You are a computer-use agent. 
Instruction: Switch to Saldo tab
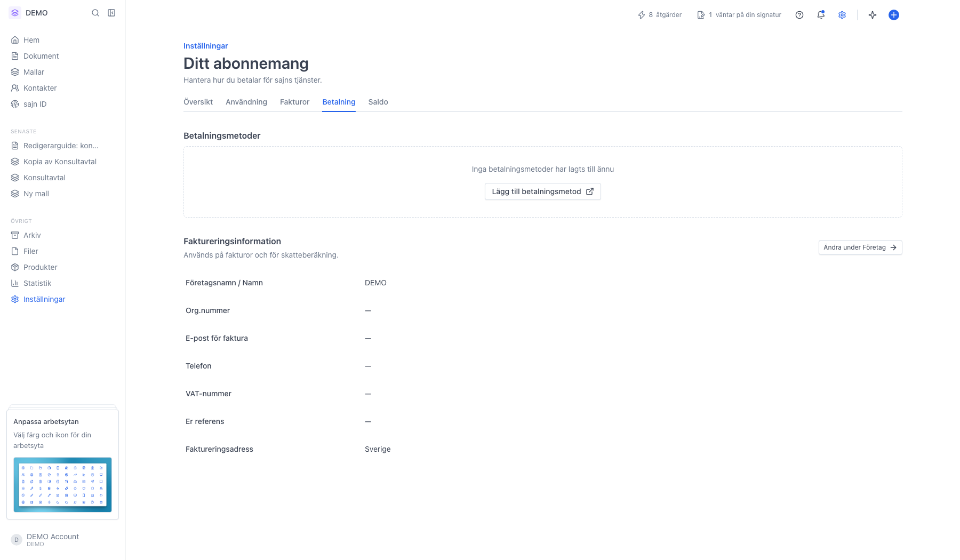pyautogui.click(x=378, y=102)
